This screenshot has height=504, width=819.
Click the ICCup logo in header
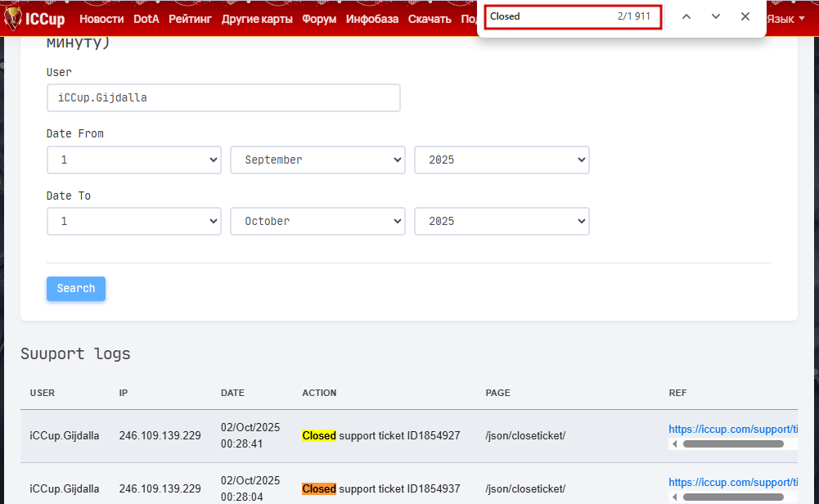34,18
